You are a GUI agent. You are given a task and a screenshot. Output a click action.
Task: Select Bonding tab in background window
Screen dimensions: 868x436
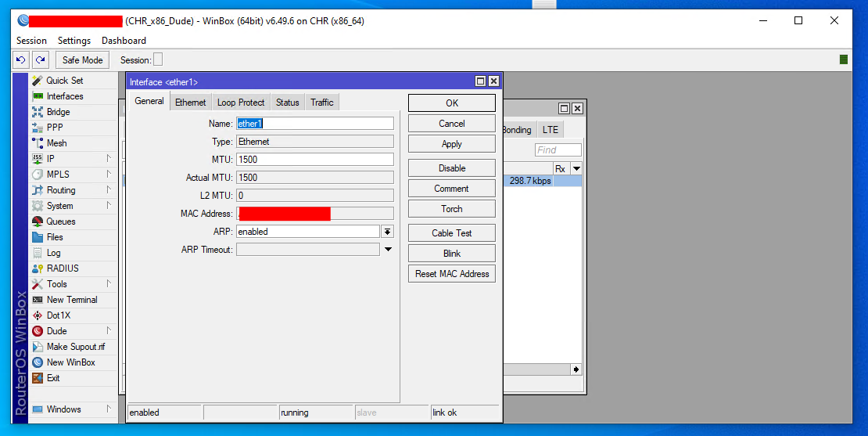(518, 130)
